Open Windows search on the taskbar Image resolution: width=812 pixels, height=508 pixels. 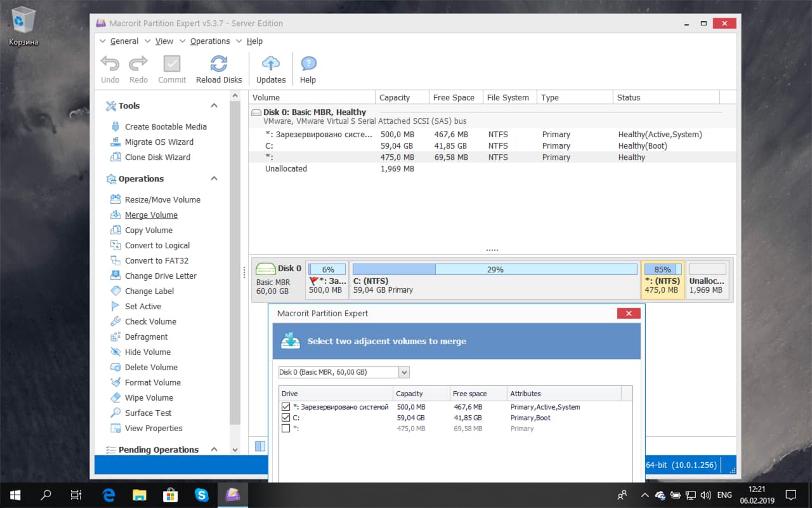pos(46,495)
